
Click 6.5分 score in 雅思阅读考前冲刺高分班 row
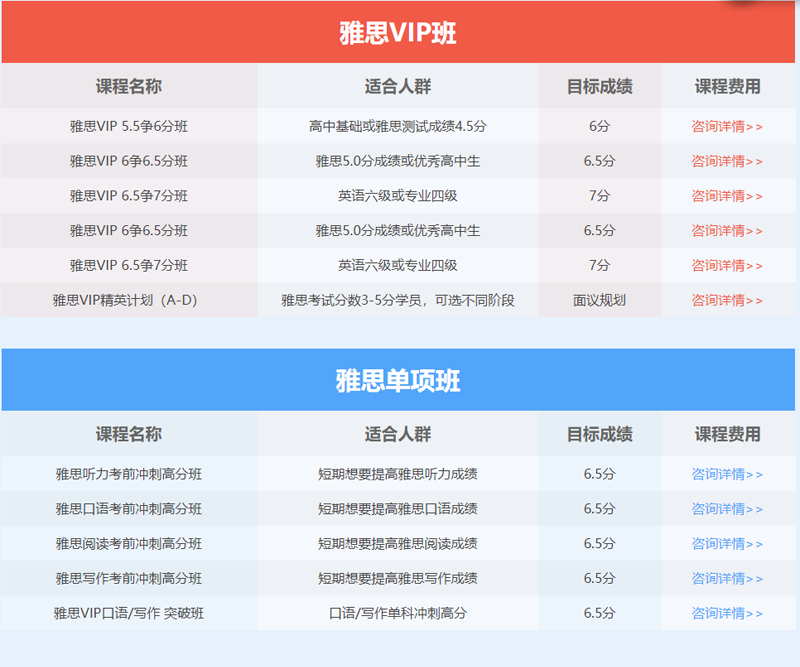599,544
